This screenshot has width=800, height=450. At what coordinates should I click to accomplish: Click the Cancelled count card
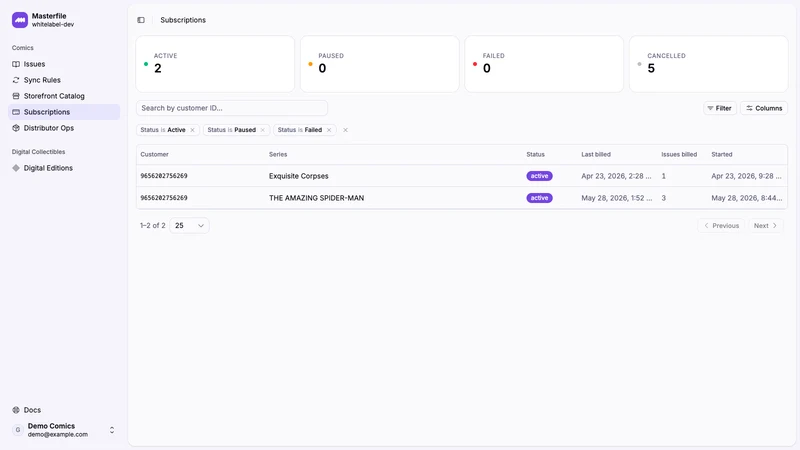coord(709,64)
